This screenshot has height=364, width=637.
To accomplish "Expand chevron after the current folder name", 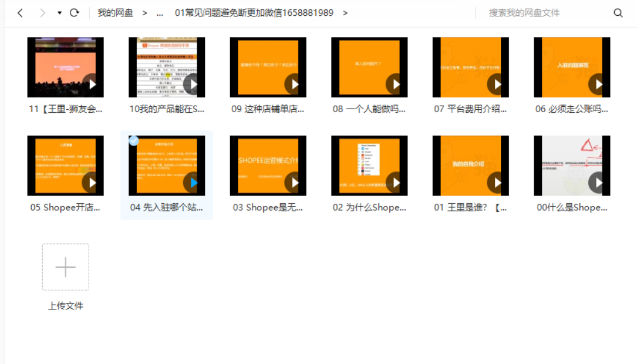I will click(345, 13).
